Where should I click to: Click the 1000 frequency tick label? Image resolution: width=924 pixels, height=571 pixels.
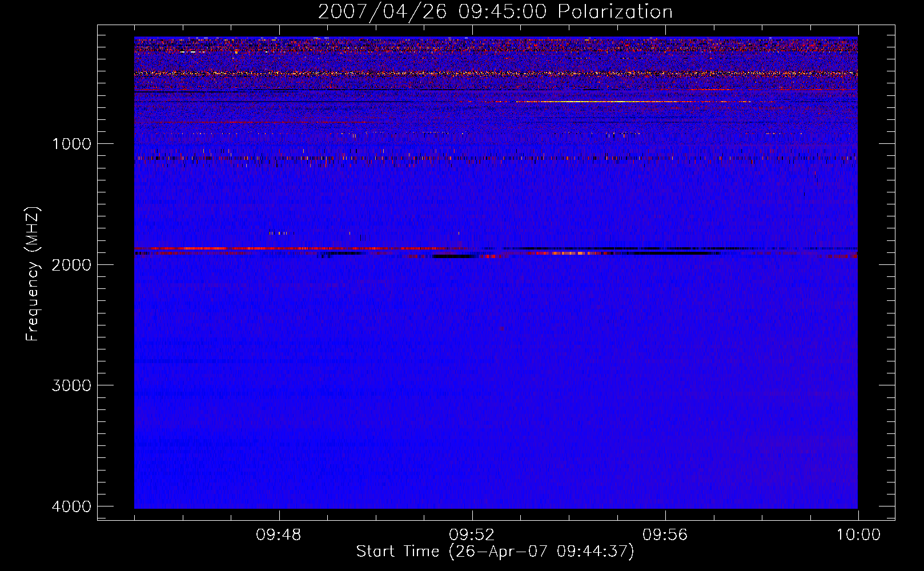pyautogui.click(x=71, y=144)
